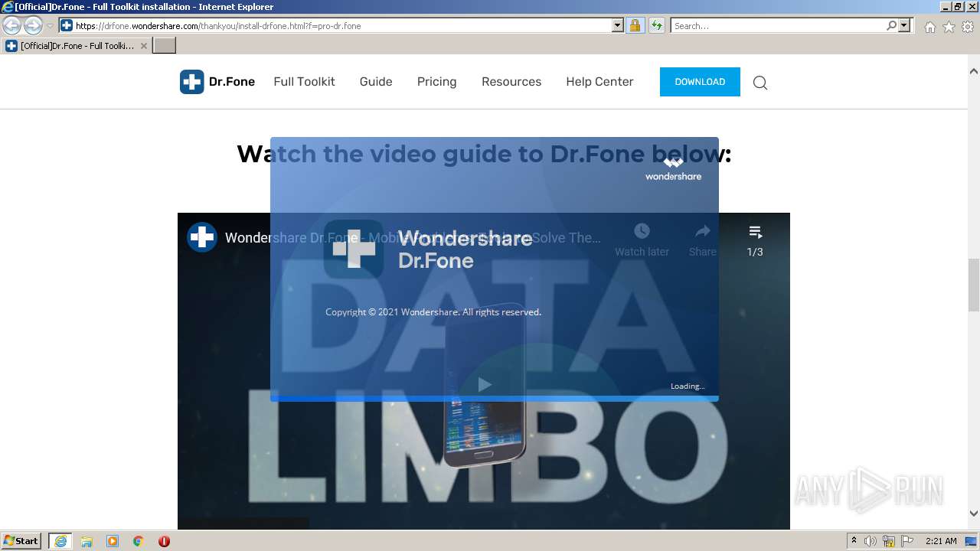980x551 pixels.
Task: Open the Help Center link
Action: coord(599,82)
